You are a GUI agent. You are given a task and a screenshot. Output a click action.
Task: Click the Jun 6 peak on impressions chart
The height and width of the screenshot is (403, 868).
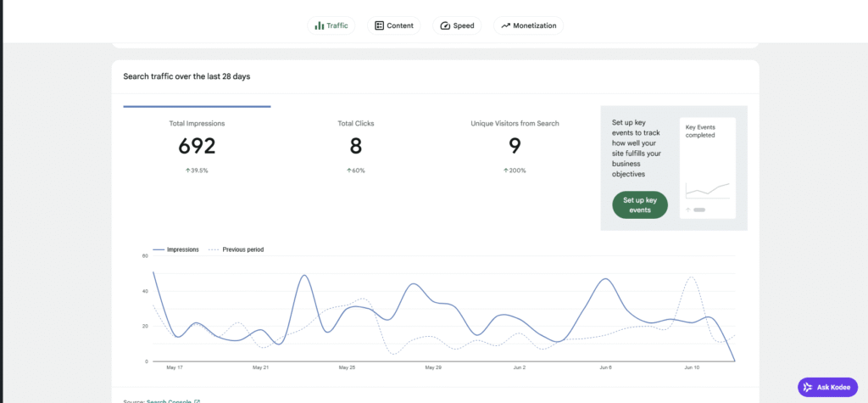607,279
